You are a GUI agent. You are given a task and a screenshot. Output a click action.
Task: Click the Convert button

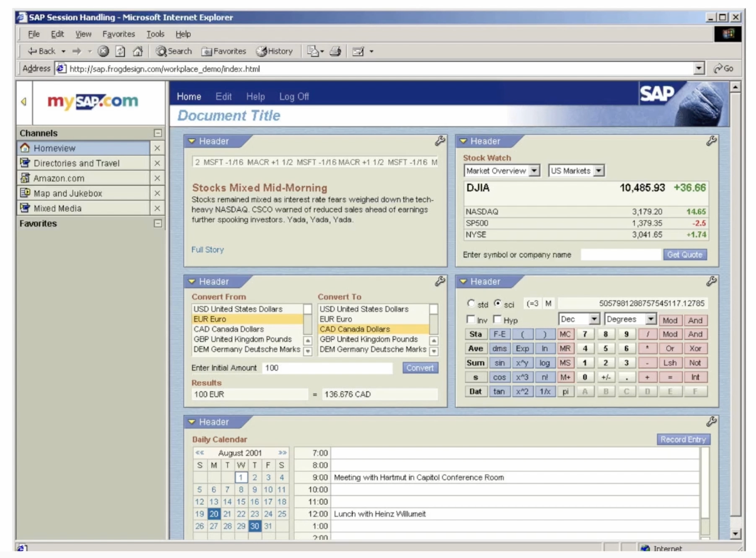click(x=420, y=367)
